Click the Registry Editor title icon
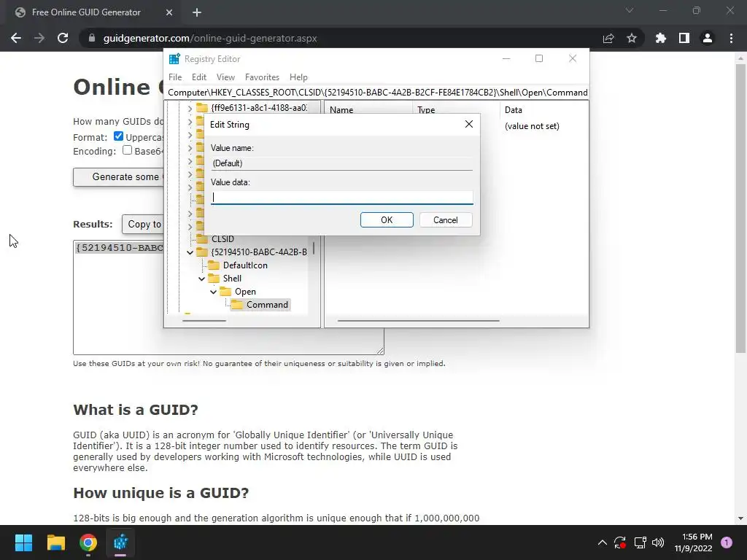Screen dimensions: 747x560 click(x=174, y=58)
